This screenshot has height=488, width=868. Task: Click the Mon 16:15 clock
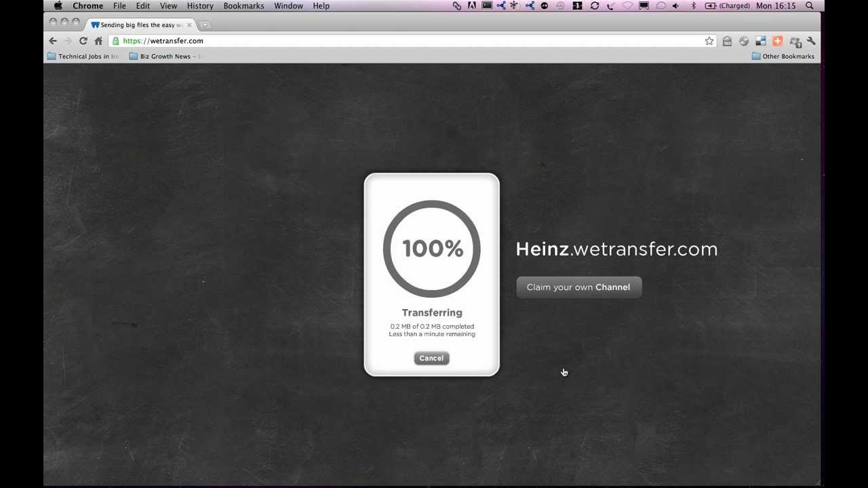(x=776, y=6)
